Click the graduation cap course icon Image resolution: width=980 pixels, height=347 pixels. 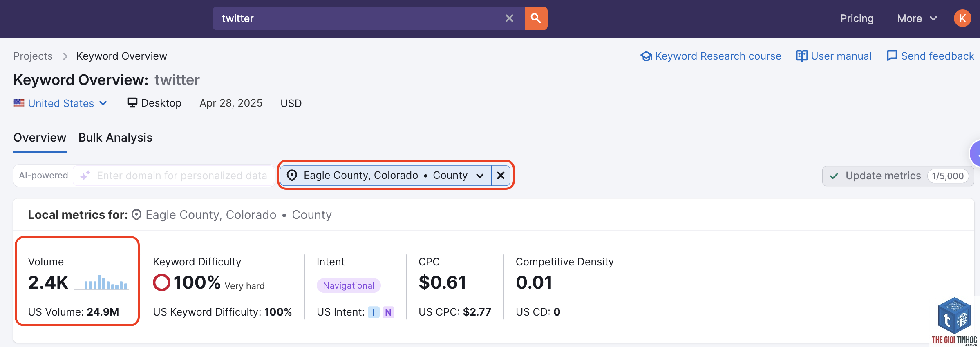click(x=646, y=56)
